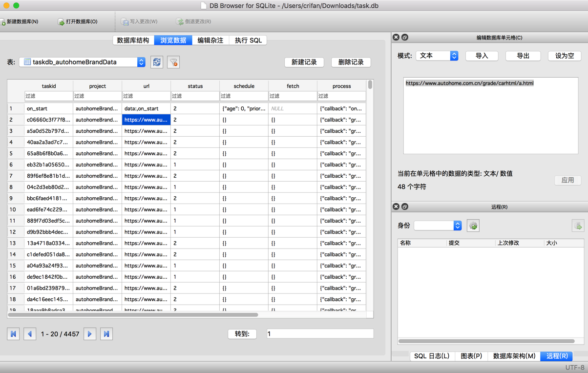Open the cell edit mode dropdown

click(437, 56)
